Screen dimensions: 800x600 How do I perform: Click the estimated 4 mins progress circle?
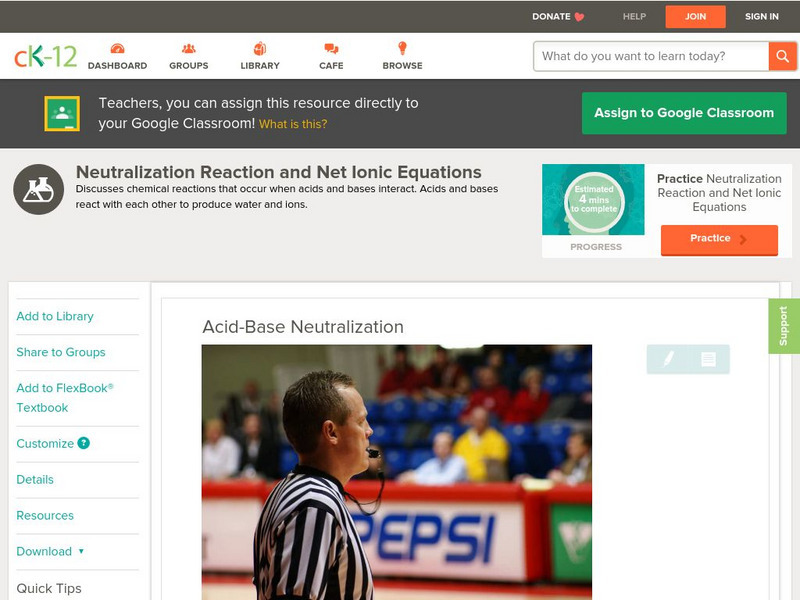coord(594,200)
